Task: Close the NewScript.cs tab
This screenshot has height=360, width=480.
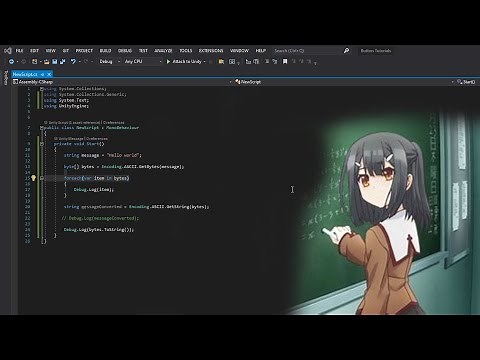Action: (49, 74)
